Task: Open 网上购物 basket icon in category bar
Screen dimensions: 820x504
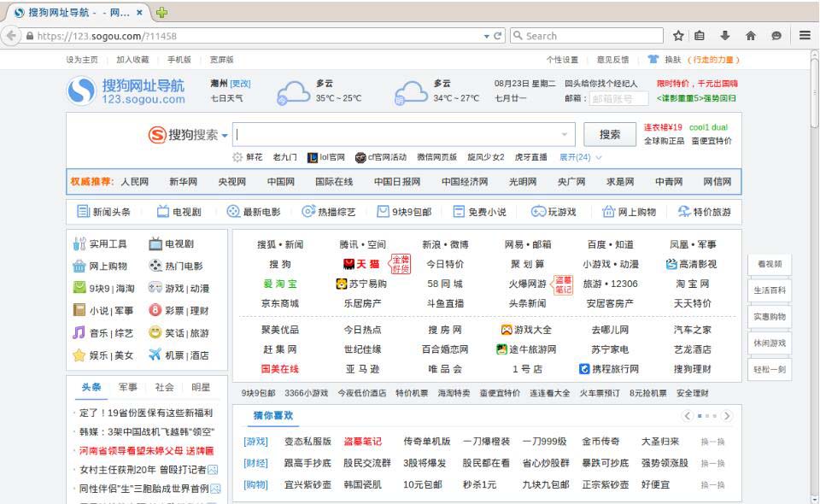Action: (x=608, y=211)
